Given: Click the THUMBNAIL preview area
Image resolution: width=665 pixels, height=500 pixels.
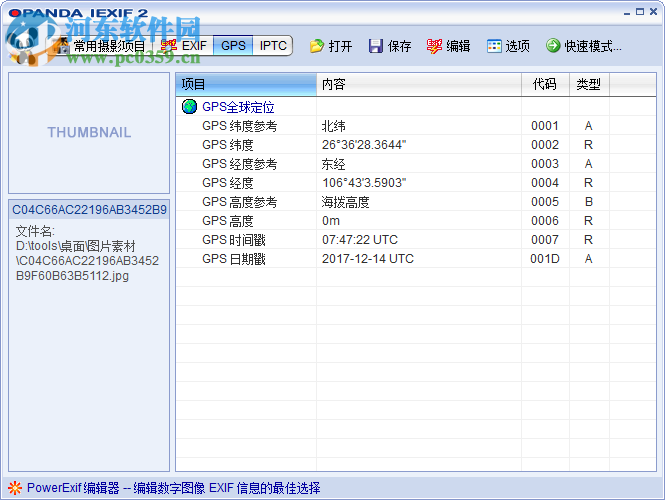Looking at the screenshot, I should 89,133.
